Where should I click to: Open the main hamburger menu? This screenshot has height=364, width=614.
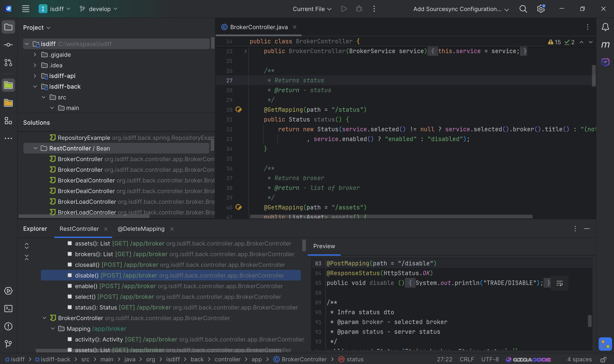[x=26, y=9]
